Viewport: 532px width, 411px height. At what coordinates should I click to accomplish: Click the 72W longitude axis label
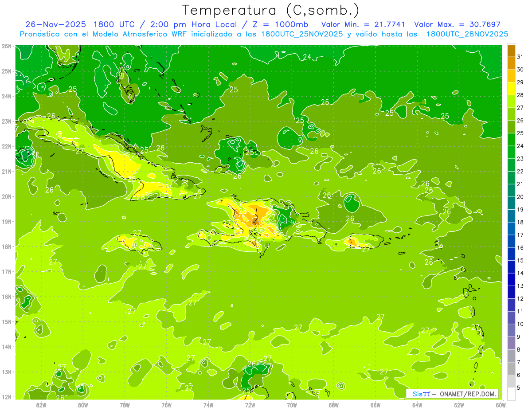pos(250,405)
